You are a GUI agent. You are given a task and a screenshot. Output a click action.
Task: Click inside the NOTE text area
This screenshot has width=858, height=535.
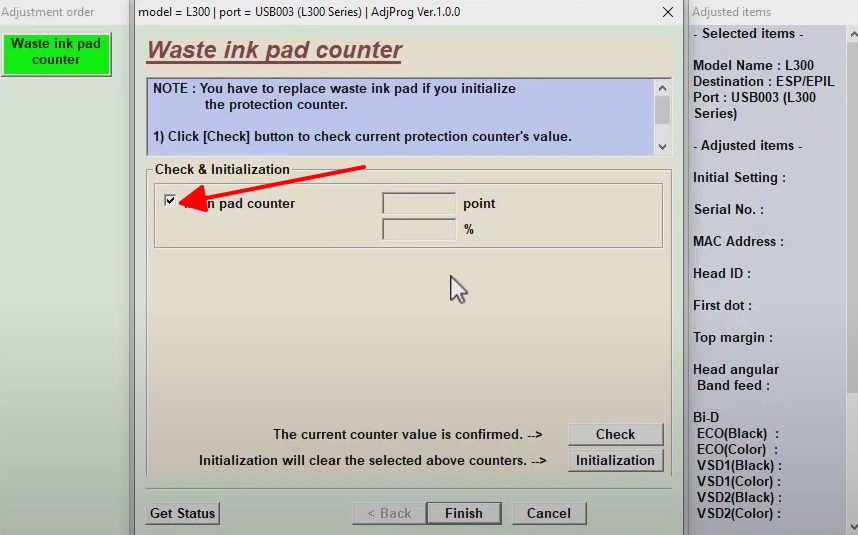tap(400, 116)
